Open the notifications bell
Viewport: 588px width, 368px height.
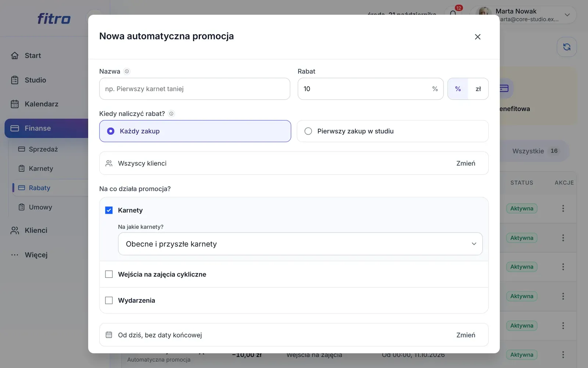(x=453, y=14)
